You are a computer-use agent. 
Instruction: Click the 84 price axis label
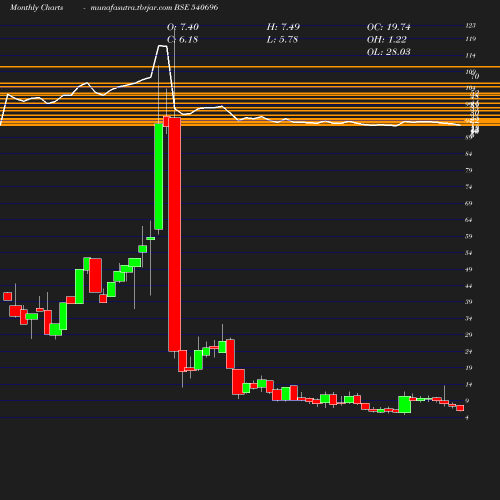pyautogui.click(x=469, y=154)
